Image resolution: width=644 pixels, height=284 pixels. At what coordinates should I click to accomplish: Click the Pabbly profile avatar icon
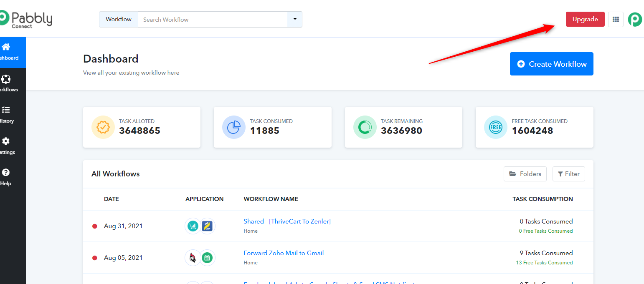point(635,19)
